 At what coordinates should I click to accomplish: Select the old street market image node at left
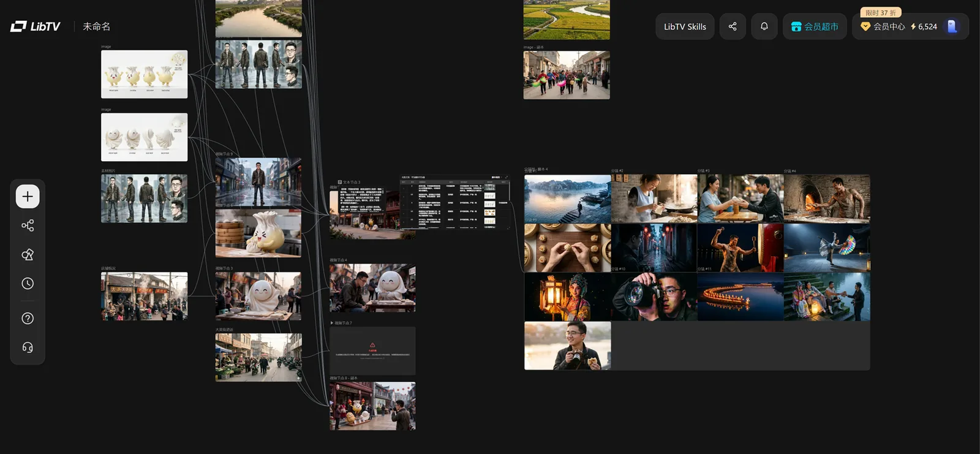pyautogui.click(x=145, y=297)
